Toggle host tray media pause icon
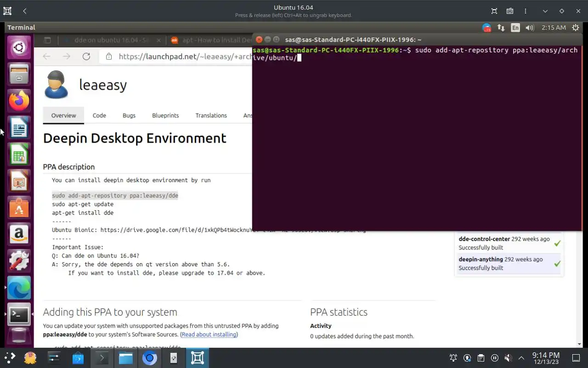 pyautogui.click(x=494, y=358)
